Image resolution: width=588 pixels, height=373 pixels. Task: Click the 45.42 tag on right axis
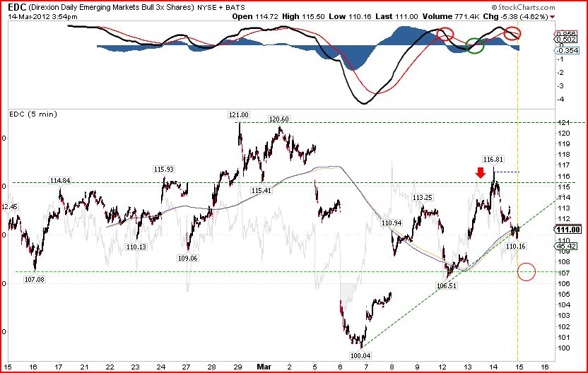coord(567,246)
